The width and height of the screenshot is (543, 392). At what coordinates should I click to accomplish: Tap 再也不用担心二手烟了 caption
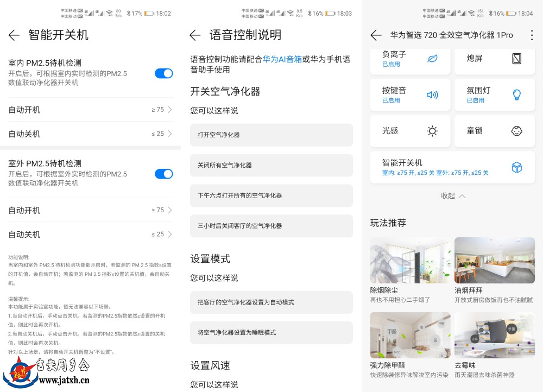click(x=400, y=300)
